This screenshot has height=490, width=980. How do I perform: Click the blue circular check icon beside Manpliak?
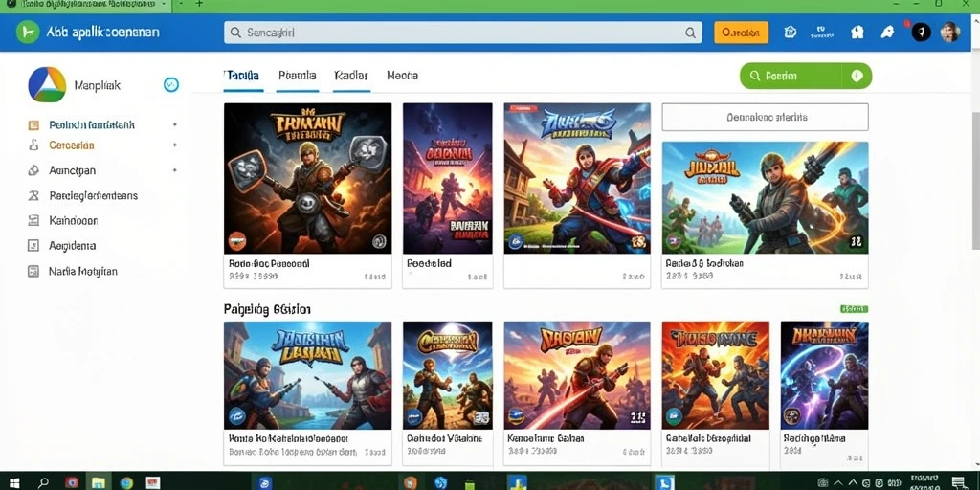(x=171, y=84)
